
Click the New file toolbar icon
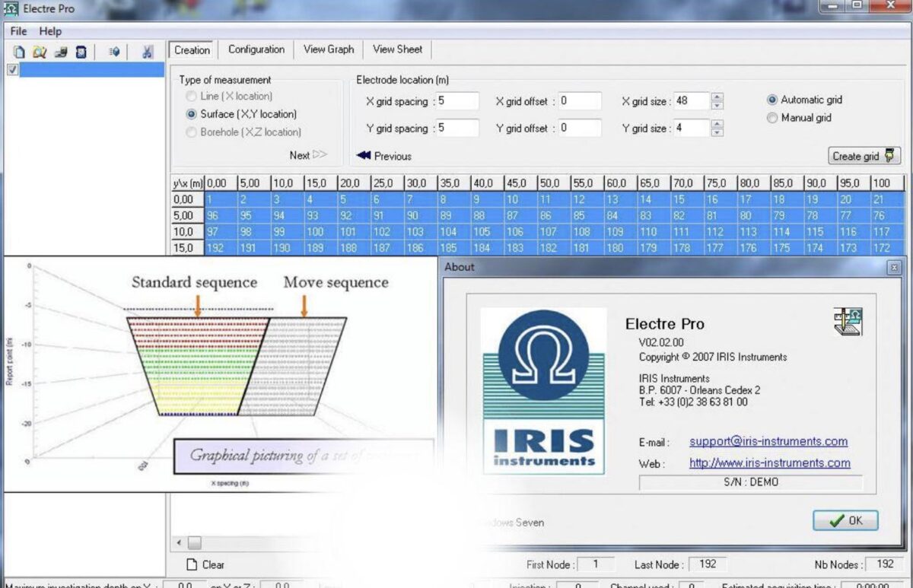click(x=19, y=52)
